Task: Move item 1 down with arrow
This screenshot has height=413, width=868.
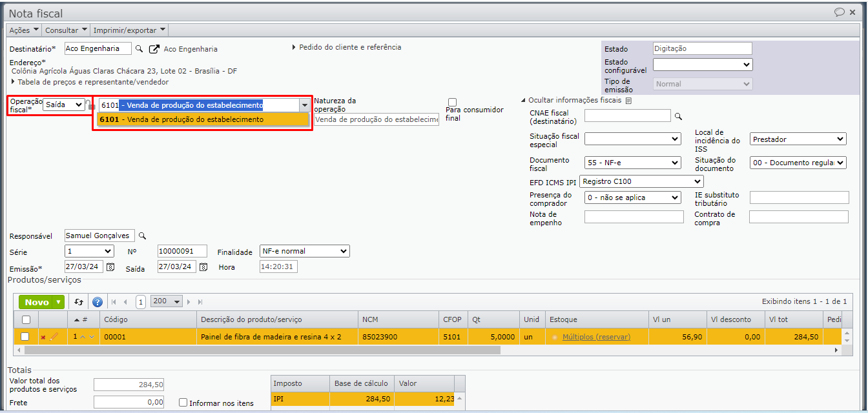Action: pyautogui.click(x=92, y=337)
